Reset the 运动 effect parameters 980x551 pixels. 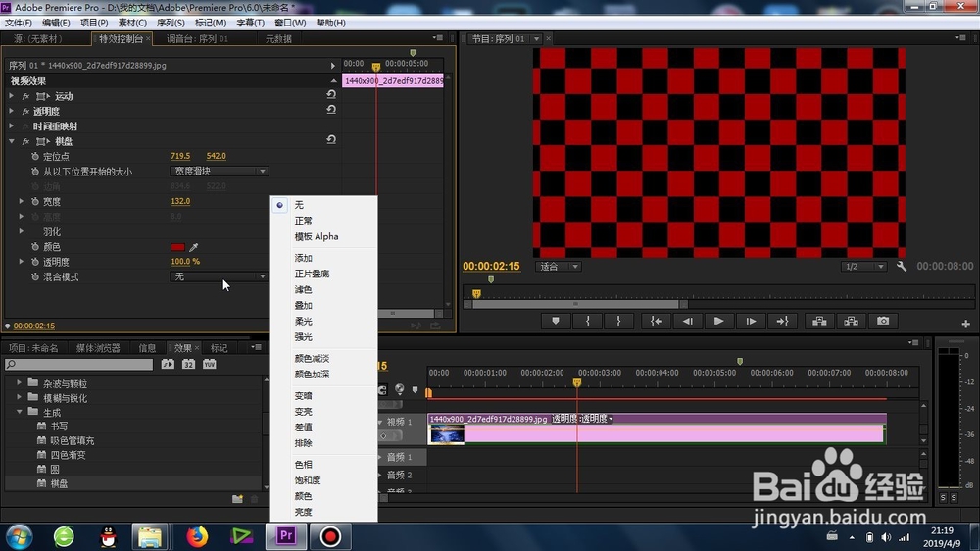point(331,95)
